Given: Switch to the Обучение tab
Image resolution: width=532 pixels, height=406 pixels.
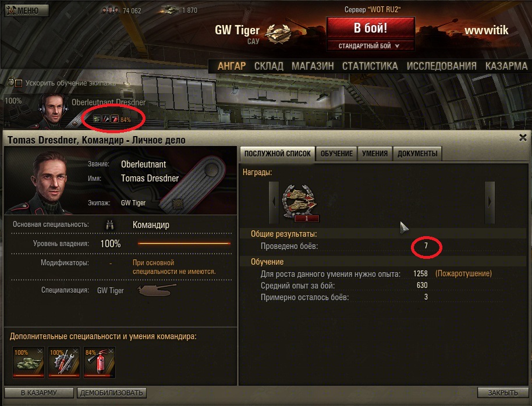Looking at the screenshot, I should pyautogui.click(x=336, y=154).
